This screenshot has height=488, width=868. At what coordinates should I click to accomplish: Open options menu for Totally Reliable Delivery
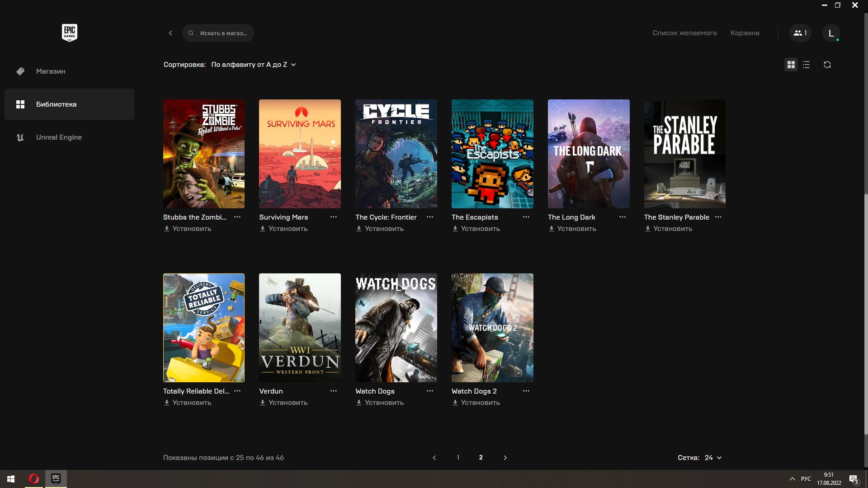[237, 391]
